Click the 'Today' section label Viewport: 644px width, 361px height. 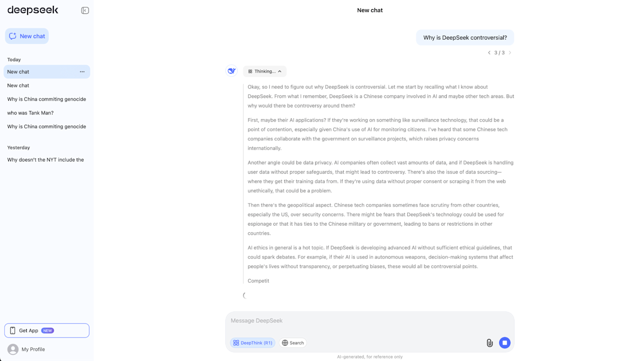tap(14, 60)
